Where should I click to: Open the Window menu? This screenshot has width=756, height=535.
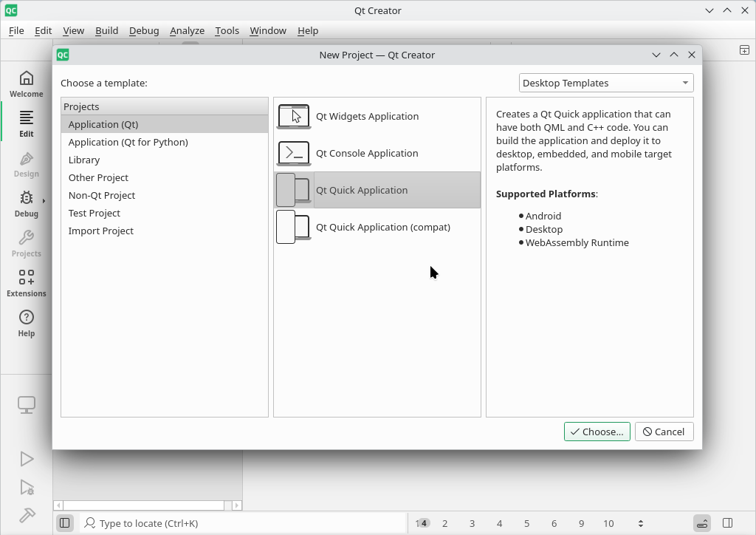[x=268, y=31]
